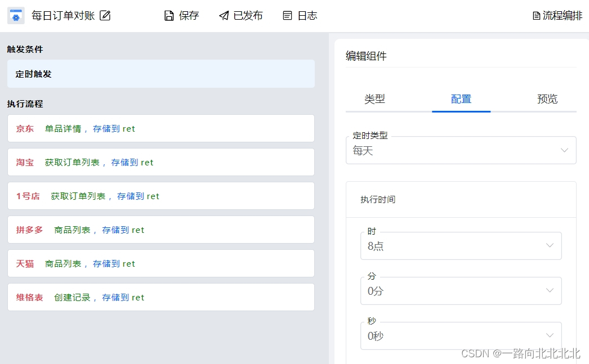The height and width of the screenshot is (364, 589).
Task: Select the 1号店 获取订单列表 step
Action: coord(161,196)
